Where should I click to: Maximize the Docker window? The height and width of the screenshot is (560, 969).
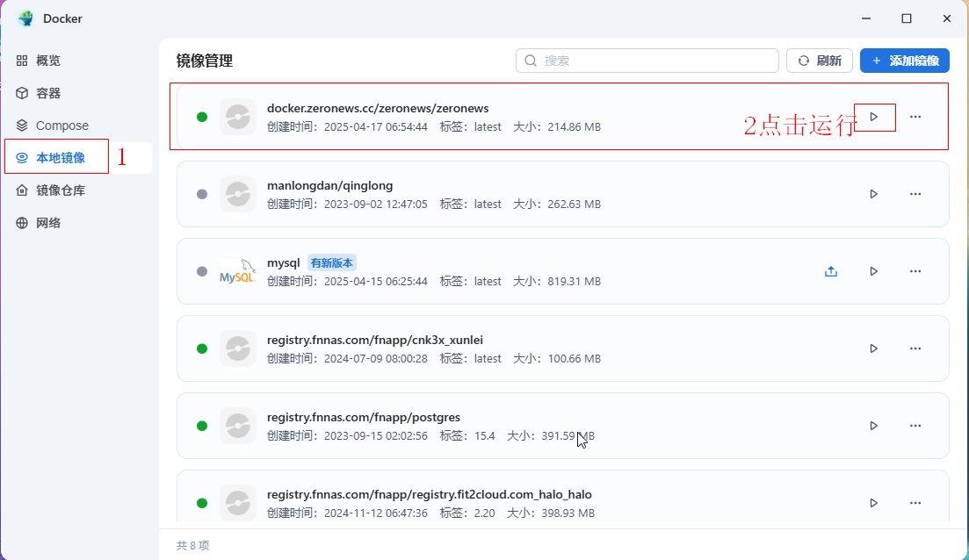point(907,18)
